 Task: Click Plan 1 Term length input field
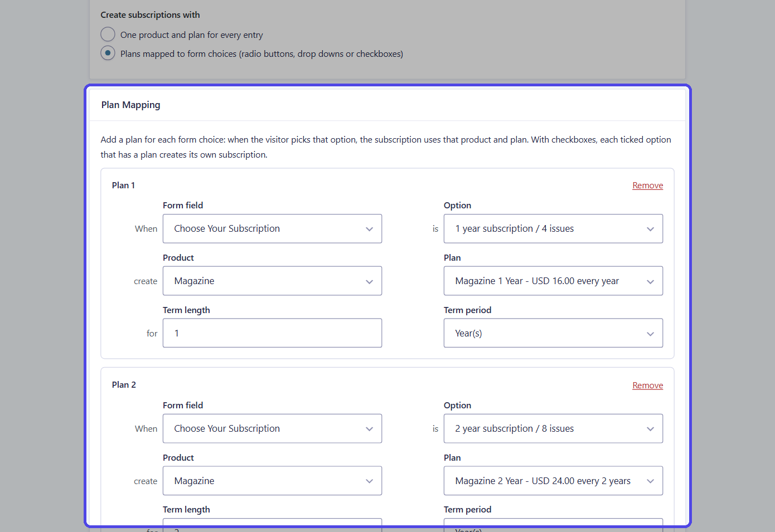pyautogui.click(x=272, y=333)
